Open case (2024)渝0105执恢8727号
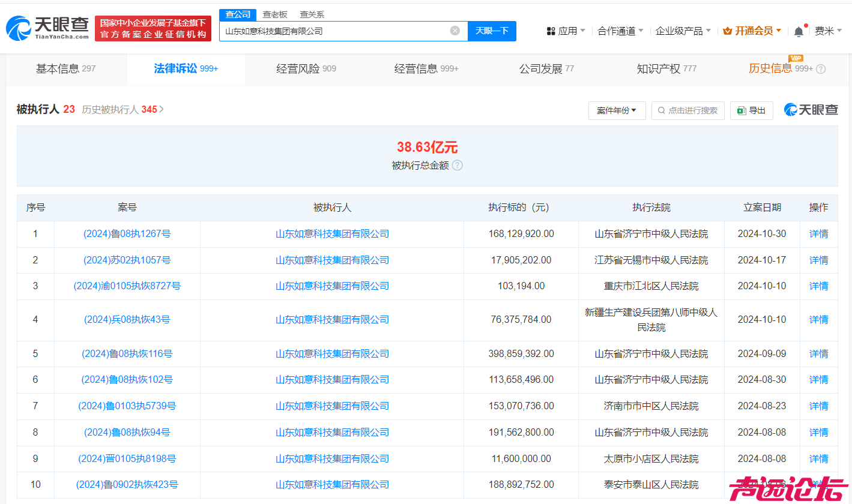 127,286
